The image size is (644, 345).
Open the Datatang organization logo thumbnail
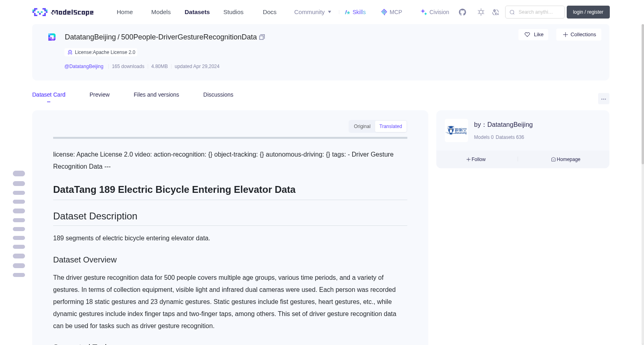point(456,130)
